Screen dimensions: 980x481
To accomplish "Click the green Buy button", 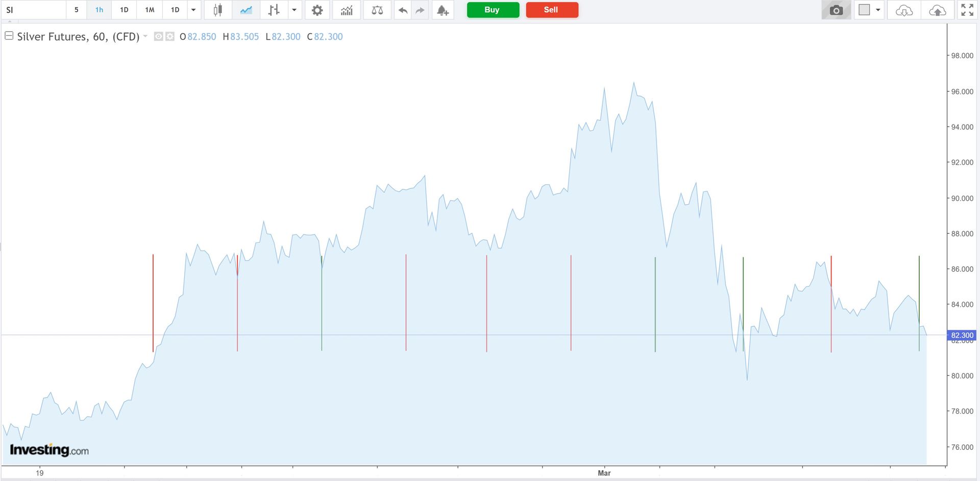I will (x=493, y=10).
